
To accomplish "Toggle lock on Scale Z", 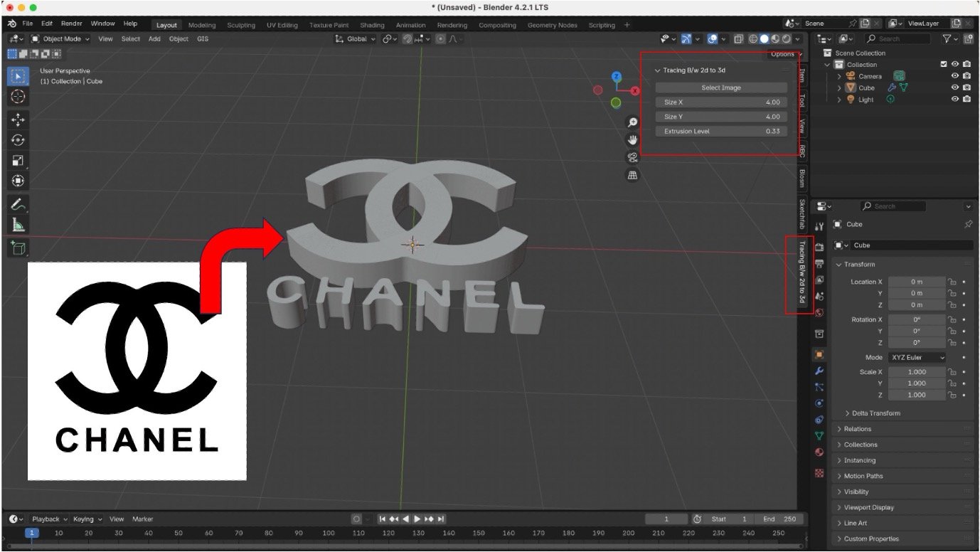I will point(952,395).
